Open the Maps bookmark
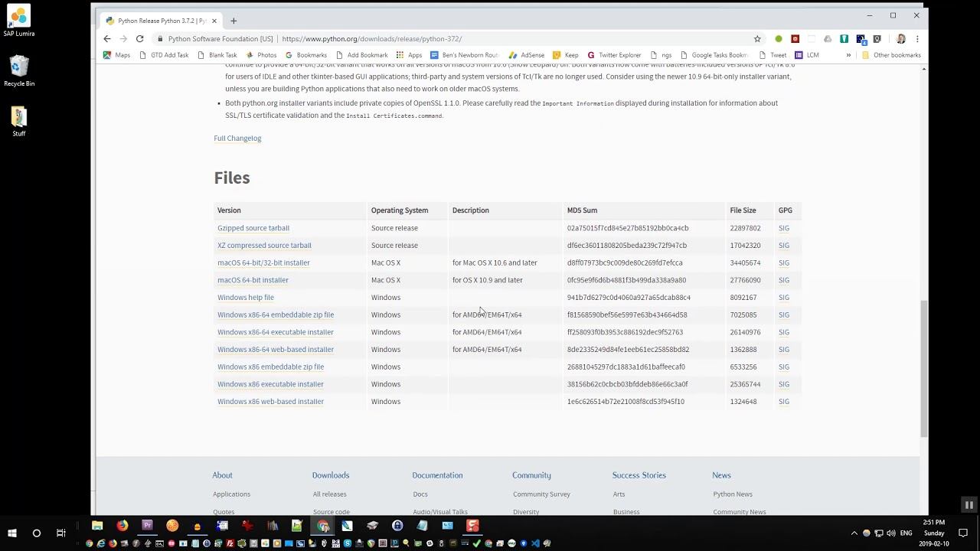 (x=116, y=55)
